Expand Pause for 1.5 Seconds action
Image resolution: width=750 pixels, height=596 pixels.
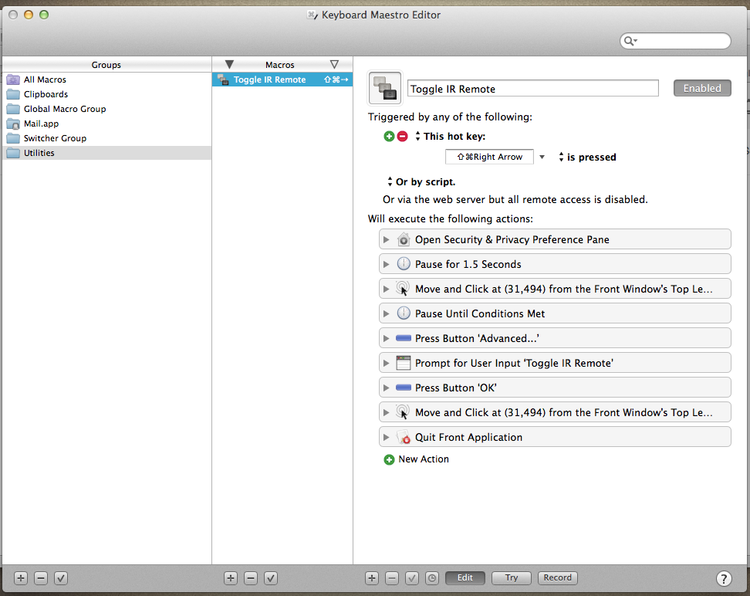click(x=386, y=264)
